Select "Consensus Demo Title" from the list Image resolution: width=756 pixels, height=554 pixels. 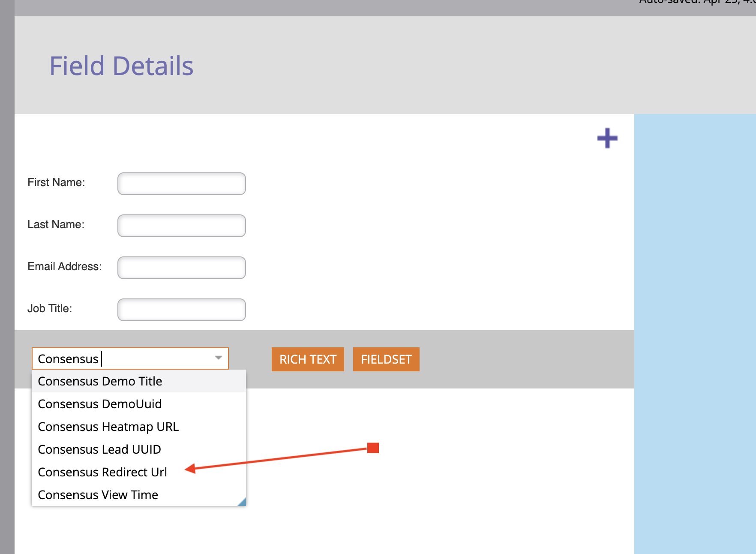(100, 381)
